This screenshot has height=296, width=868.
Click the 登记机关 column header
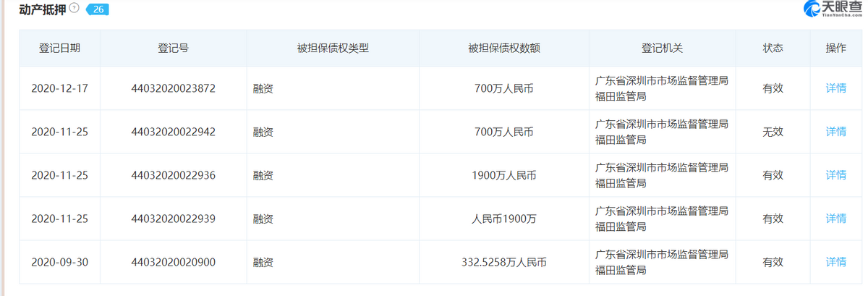[x=662, y=48]
